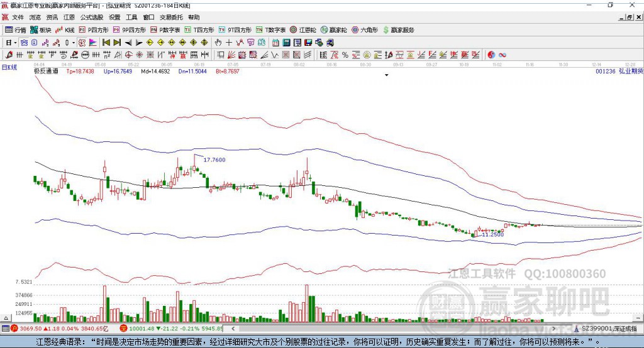Switch to K线 chart view

pyautogui.click(x=65, y=30)
